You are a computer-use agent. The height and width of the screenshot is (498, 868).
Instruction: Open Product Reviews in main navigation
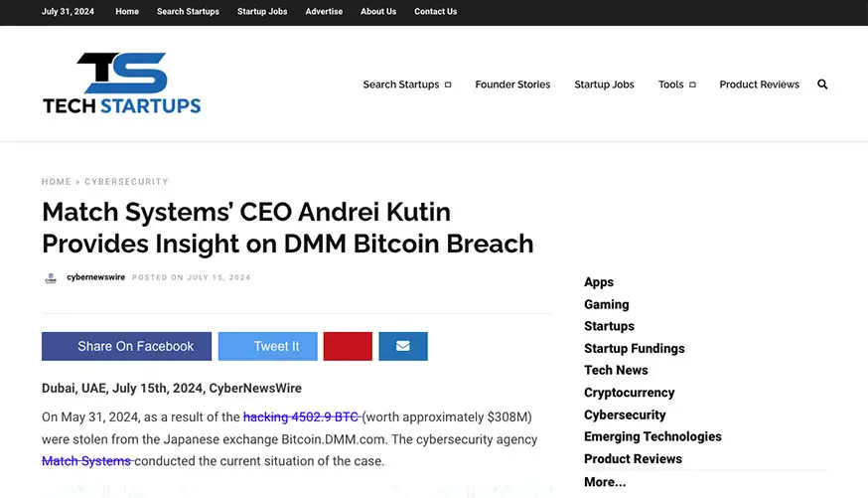pos(759,84)
